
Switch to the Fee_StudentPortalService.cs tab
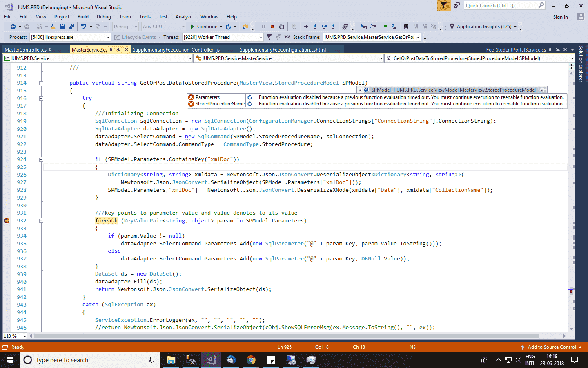click(x=516, y=50)
